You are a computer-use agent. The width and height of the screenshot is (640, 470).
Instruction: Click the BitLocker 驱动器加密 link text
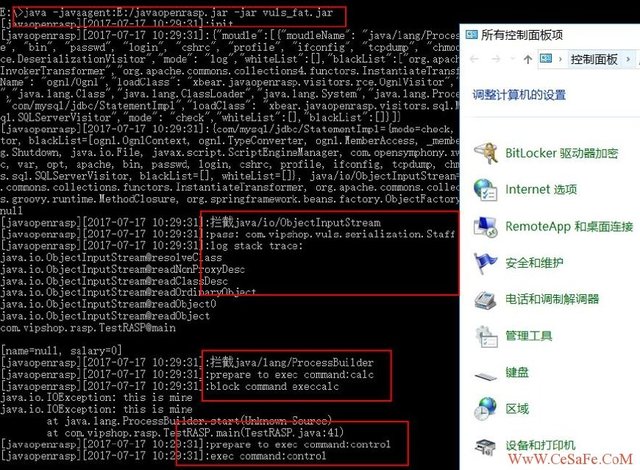(x=562, y=153)
